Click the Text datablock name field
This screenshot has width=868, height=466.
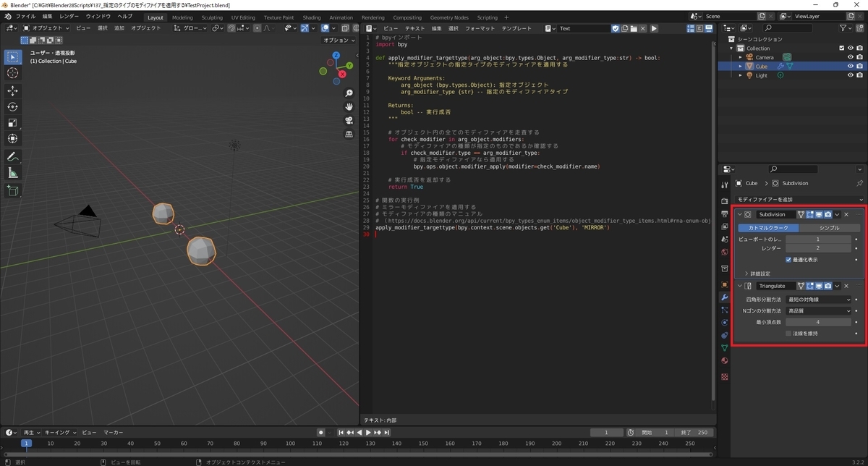[x=584, y=28]
